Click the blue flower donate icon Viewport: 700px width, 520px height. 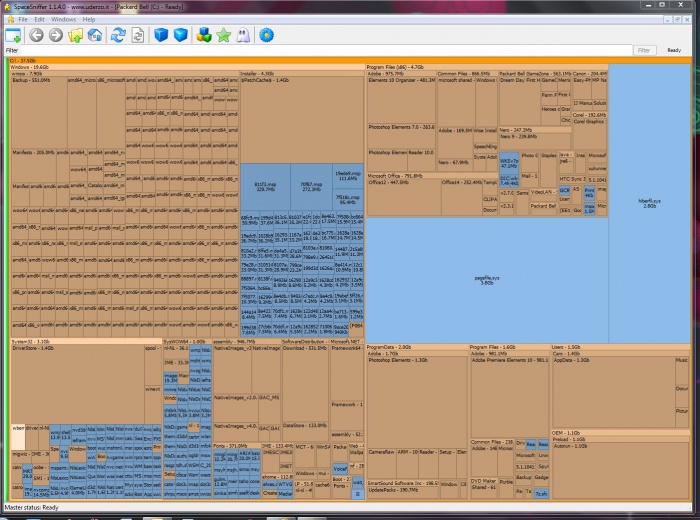[x=267, y=35]
